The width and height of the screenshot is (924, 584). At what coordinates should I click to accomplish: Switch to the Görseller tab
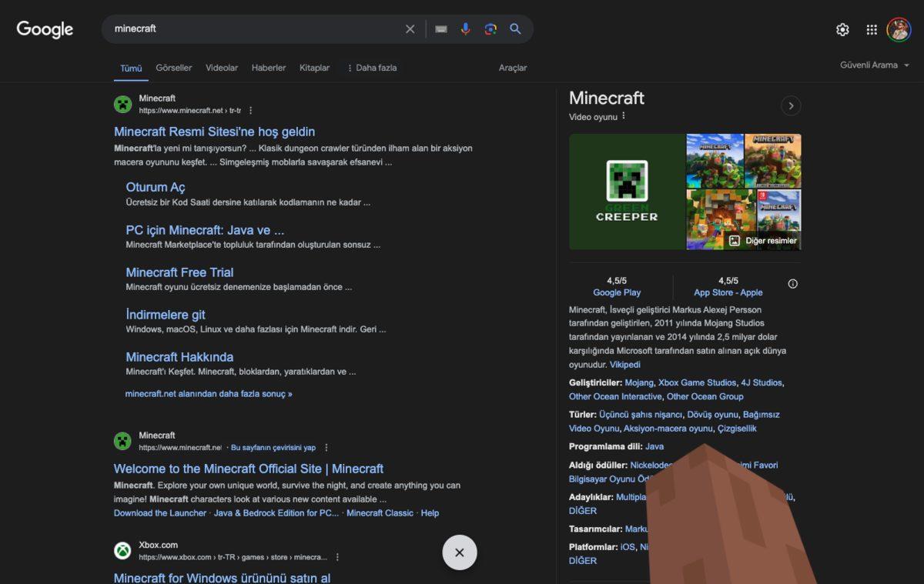click(173, 68)
